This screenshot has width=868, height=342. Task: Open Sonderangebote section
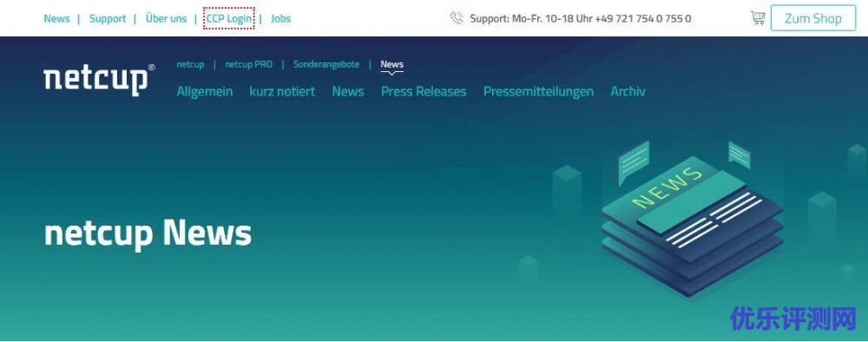click(326, 64)
